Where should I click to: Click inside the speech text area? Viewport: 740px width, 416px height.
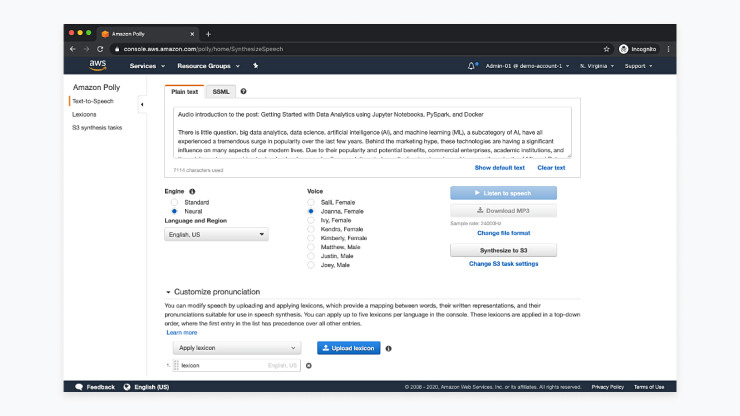[372, 132]
